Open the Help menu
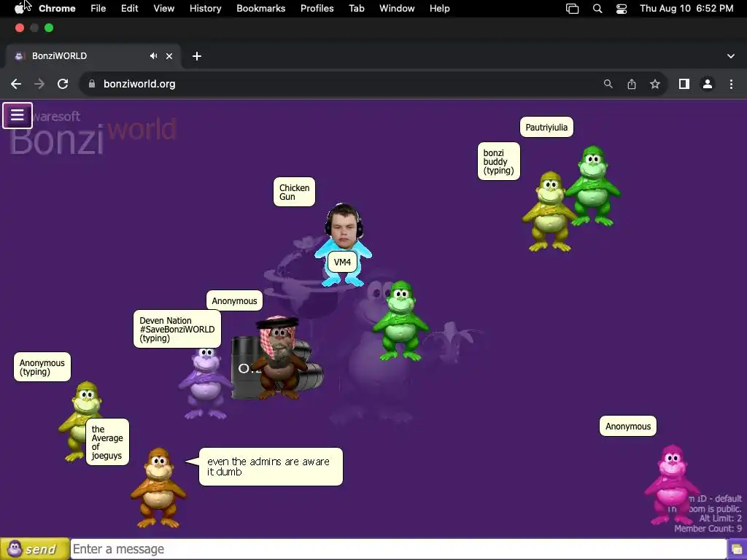 point(439,9)
